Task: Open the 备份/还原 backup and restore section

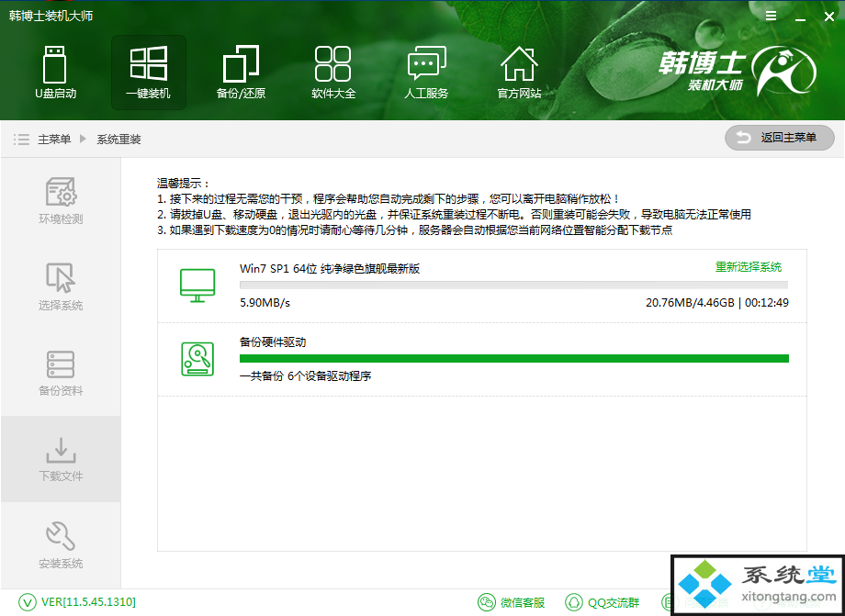Action: coord(241,73)
